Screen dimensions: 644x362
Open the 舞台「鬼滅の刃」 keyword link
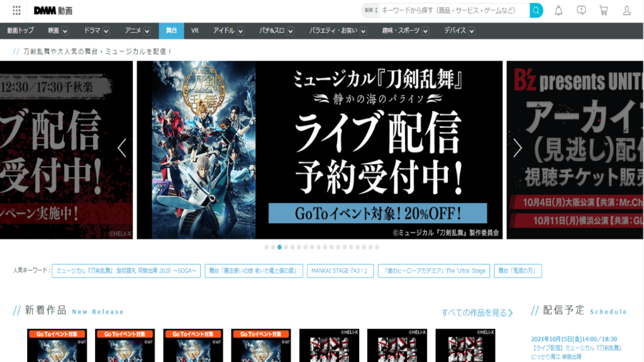pyautogui.click(x=518, y=271)
